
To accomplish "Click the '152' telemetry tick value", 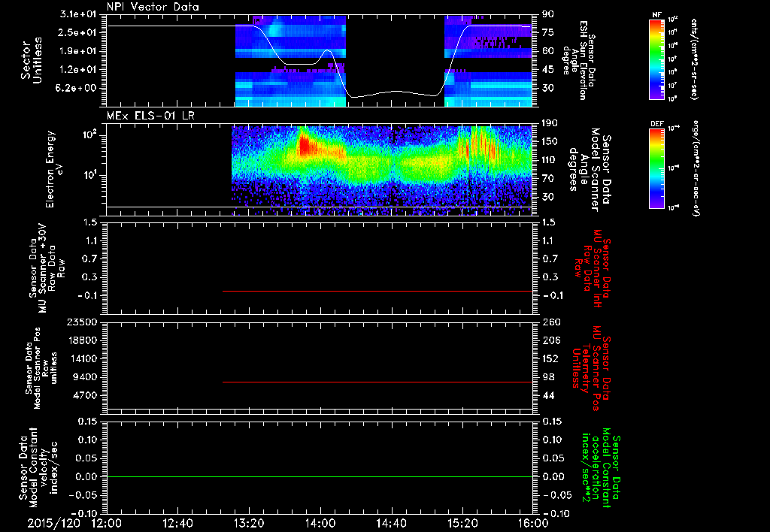I will 551,358.
